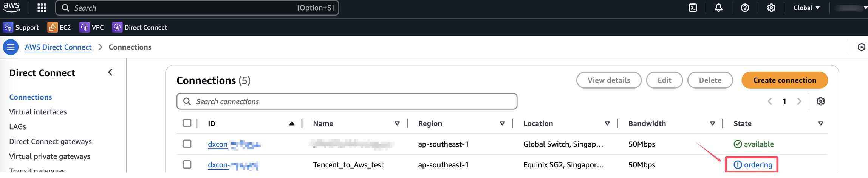868x178 pixels.
Task: Open the top bar settings gear
Action: (771, 8)
